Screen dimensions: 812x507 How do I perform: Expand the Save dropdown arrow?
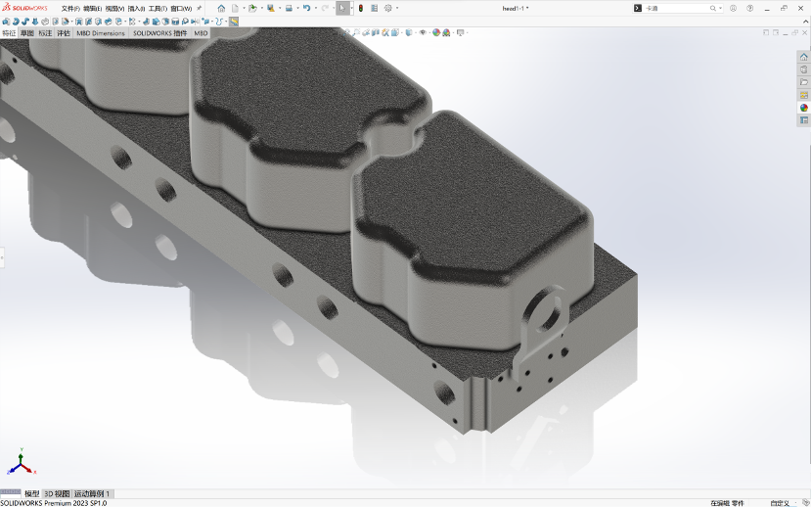(279, 8)
